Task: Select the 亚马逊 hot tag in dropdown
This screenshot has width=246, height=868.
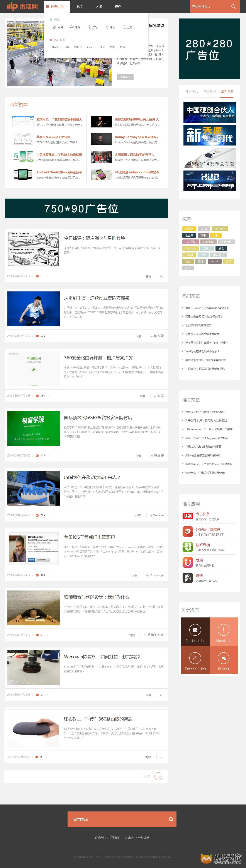Action: point(56,47)
